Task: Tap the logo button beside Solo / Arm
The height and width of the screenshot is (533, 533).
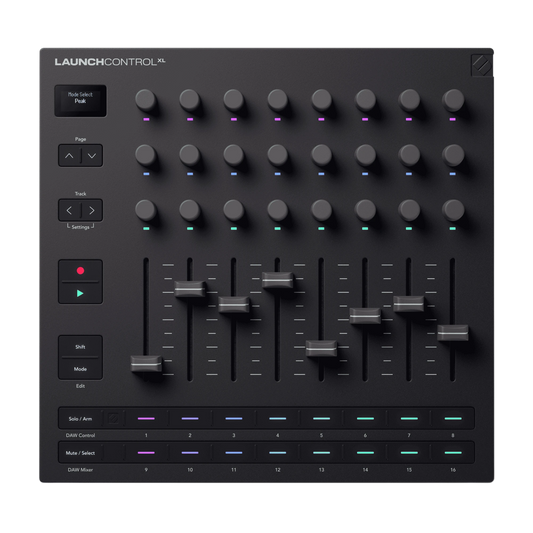Action: (x=113, y=418)
